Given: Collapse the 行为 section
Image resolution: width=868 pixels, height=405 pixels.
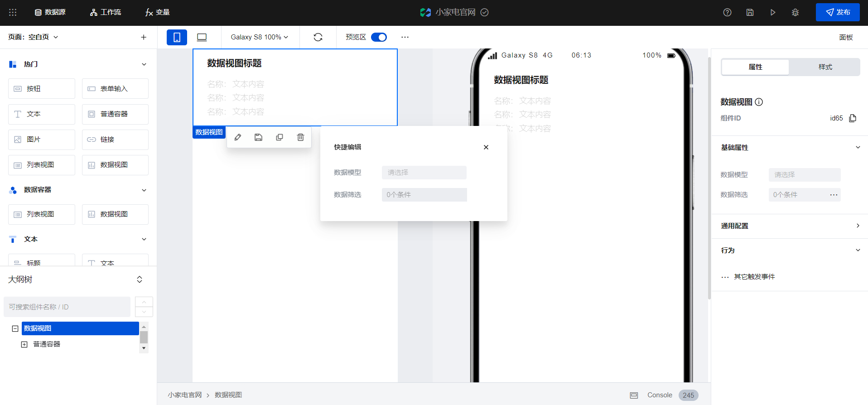Looking at the screenshot, I should point(858,250).
